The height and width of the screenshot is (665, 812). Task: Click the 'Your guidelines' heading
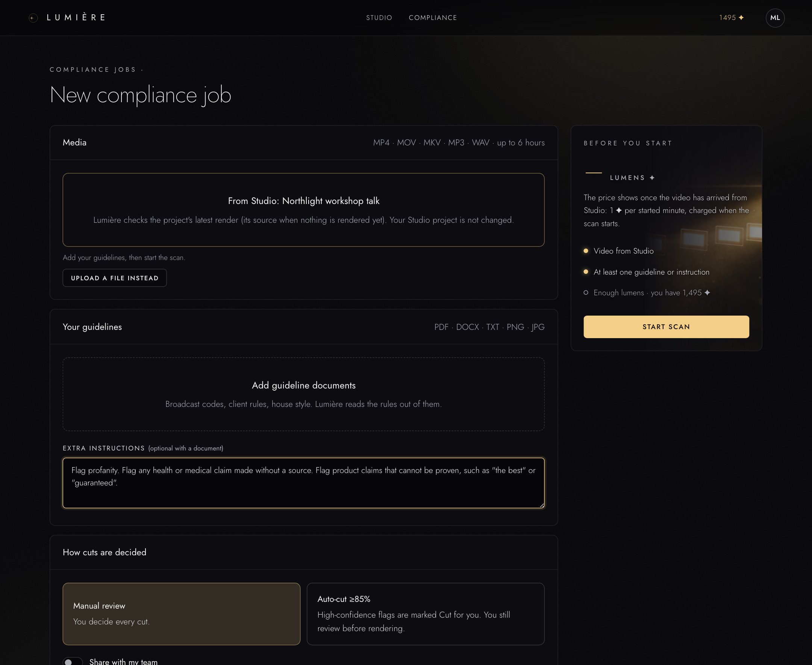92,327
